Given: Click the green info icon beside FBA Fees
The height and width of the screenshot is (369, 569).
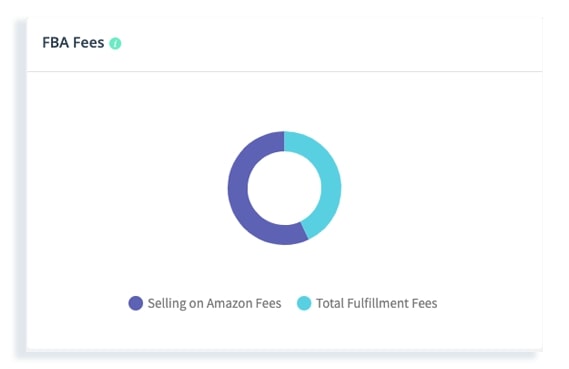Looking at the screenshot, I should point(115,43).
